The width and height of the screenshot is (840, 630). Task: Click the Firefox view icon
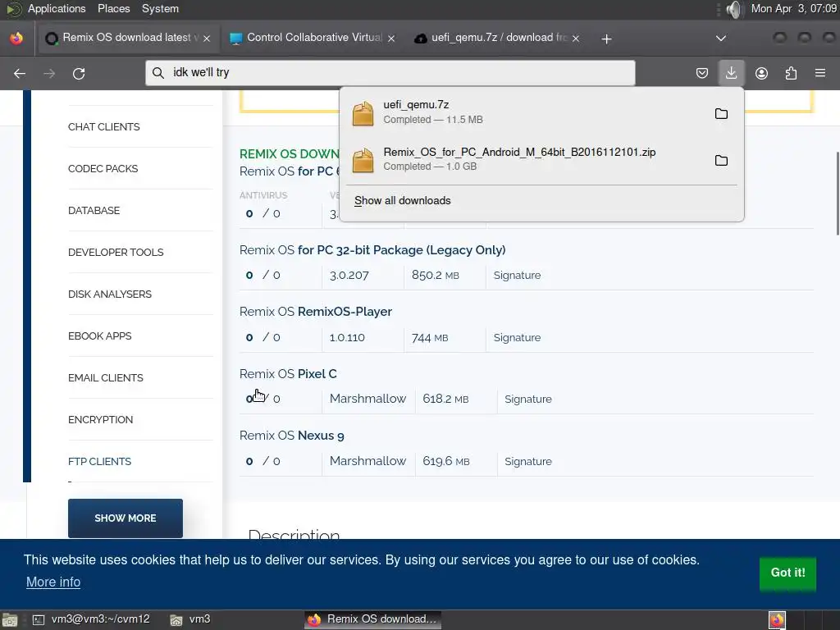[x=16, y=38]
